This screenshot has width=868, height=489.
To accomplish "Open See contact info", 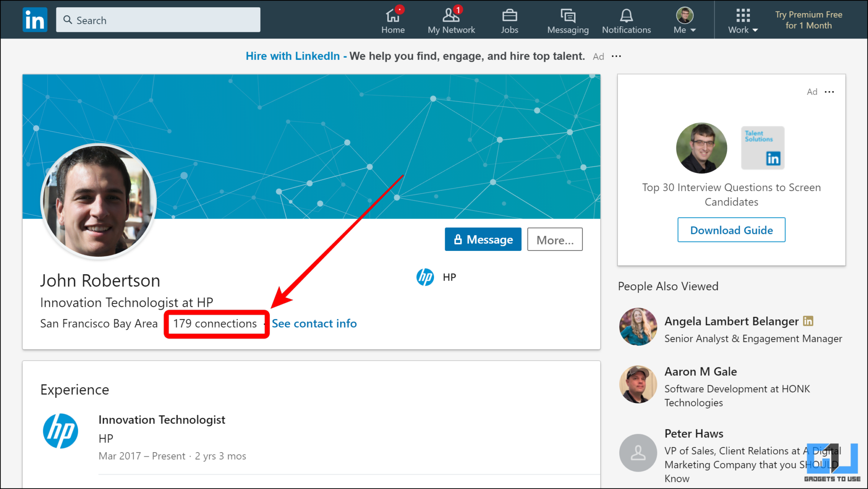I will [314, 323].
